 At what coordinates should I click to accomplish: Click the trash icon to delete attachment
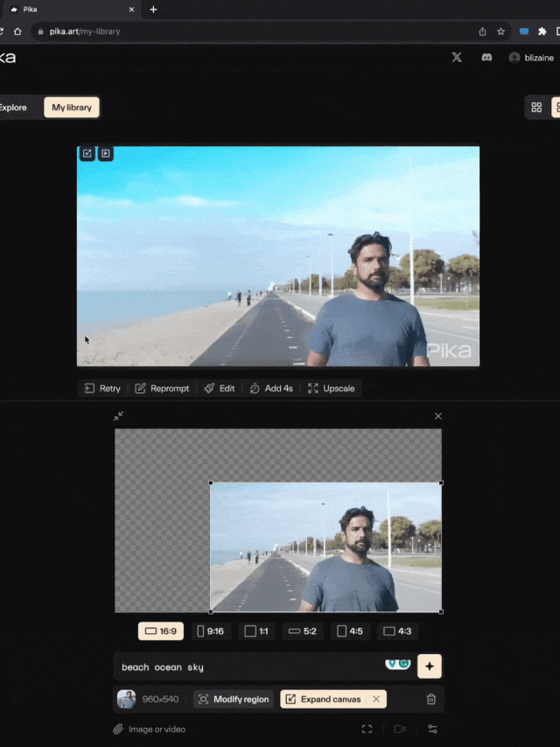(x=430, y=699)
